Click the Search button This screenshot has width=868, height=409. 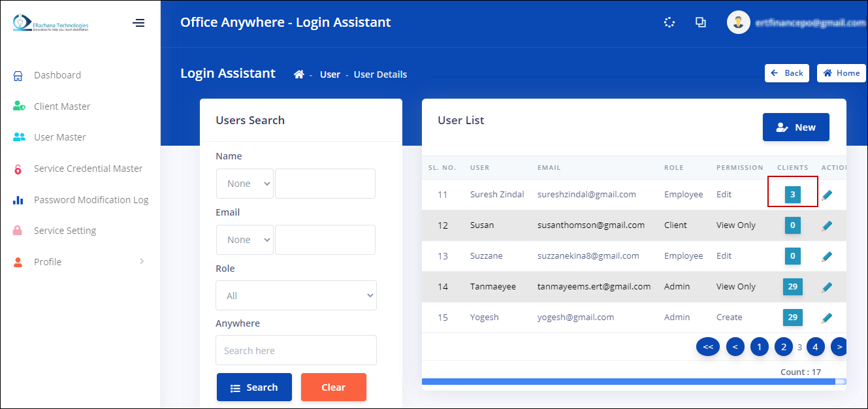point(254,387)
